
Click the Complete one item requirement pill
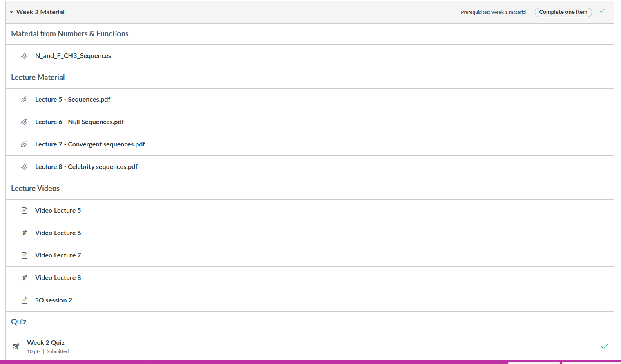coord(563,12)
